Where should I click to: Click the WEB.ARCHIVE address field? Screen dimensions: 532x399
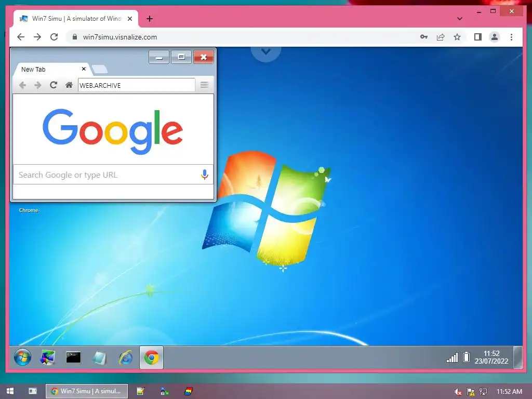point(137,85)
